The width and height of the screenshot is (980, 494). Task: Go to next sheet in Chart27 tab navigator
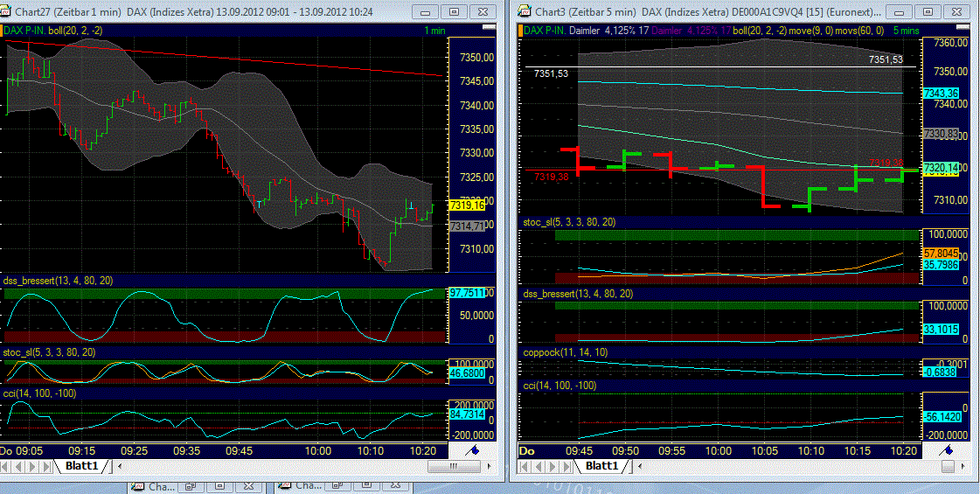[x=31, y=467]
